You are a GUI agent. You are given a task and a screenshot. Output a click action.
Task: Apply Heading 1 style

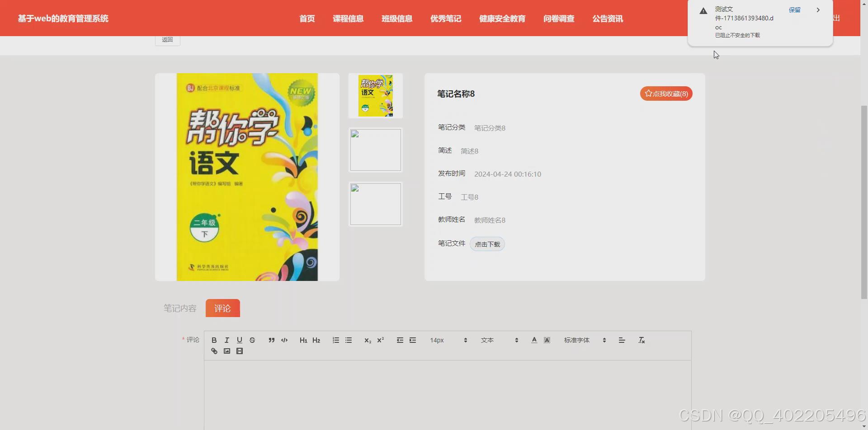(x=303, y=340)
